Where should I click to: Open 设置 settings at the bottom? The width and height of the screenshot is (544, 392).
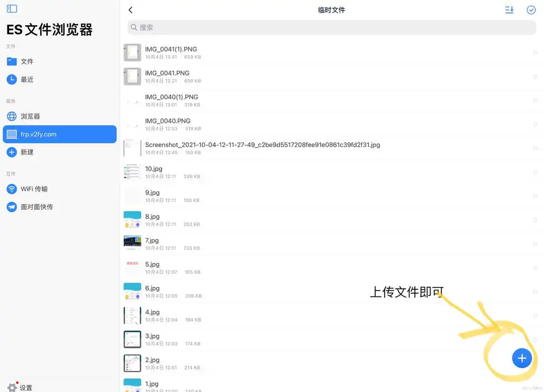click(21, 387)
